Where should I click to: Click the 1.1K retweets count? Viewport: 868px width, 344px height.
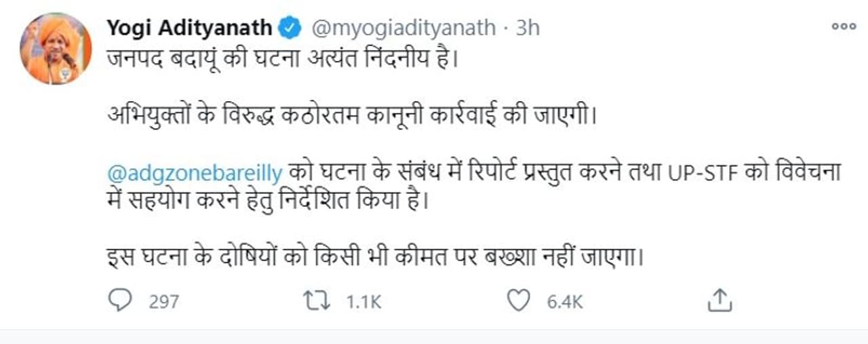364,301
